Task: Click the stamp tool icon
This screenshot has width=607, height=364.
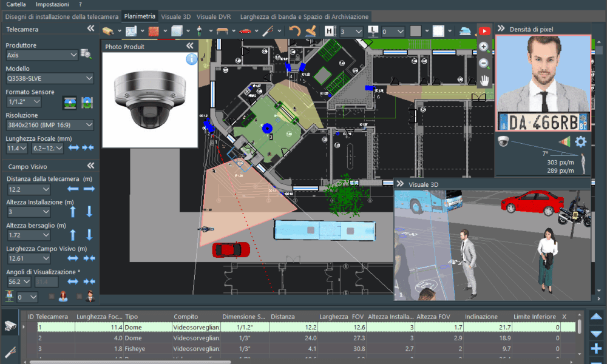Action: click(310, 30)
